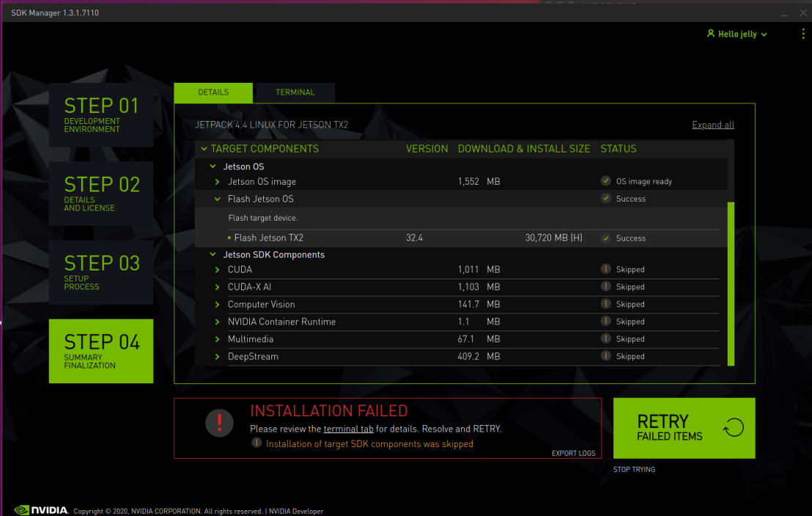Collapse the Jetson SDK Components group

213,254
